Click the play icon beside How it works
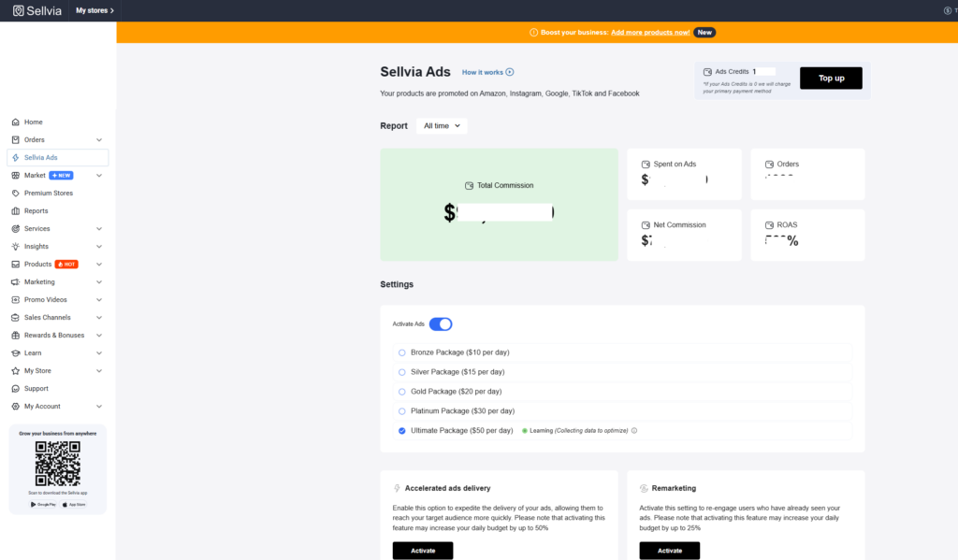 pyautogui.click(x=510, y=72)
